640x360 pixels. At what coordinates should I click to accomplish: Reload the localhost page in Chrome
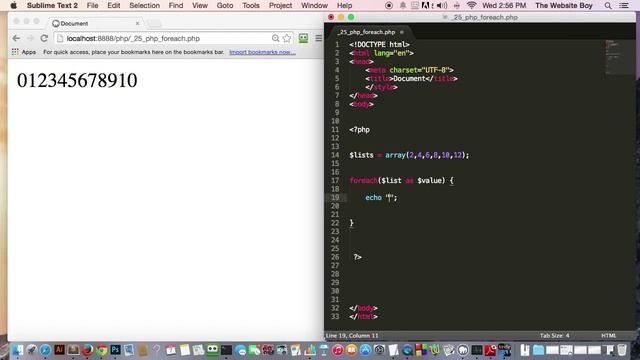[x=44, y=38]
